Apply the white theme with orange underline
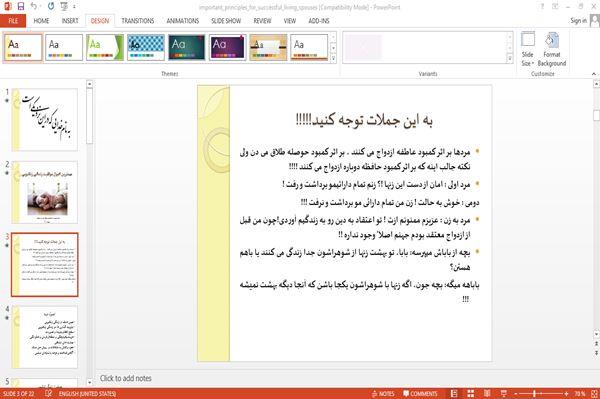The height and width of the screenshot is (399, 600). tap(309, 47)
